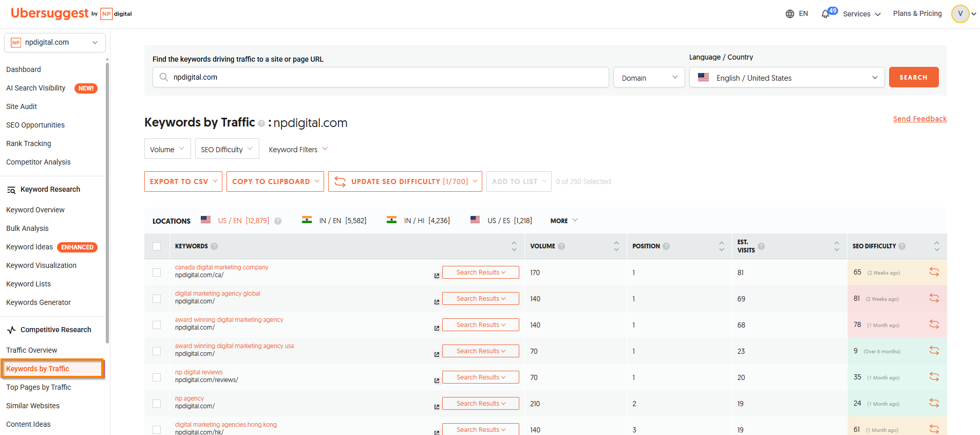
Task: Open English / United States language dropdown
Action: pyautogui.click(x=786, y=78)
